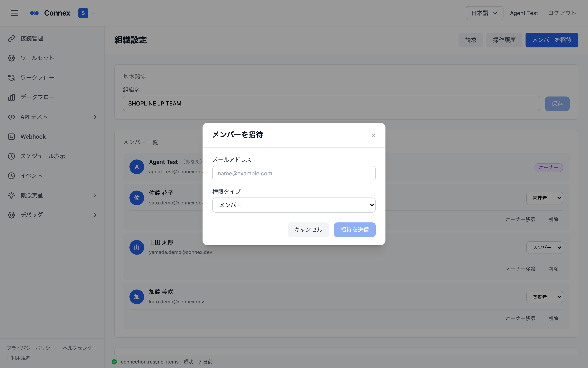Expand the API テスト submenu chevron

(95, 117)
